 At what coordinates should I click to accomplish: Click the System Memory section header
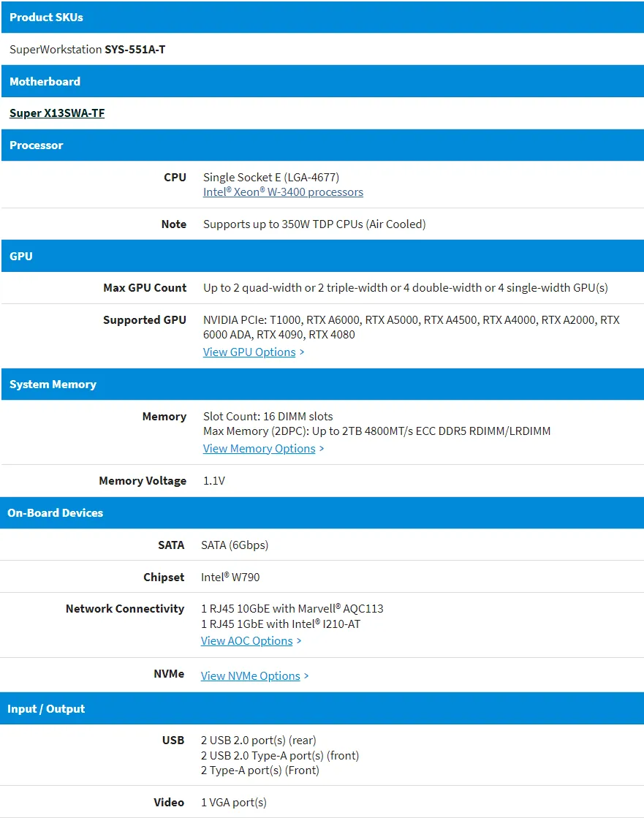[x=323, y=385]
